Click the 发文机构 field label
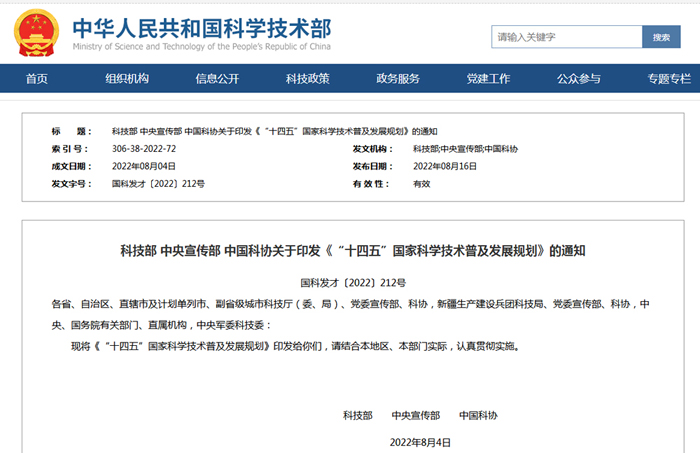The height and width of the screenshot is (453, 700). [x=372, y=149]
